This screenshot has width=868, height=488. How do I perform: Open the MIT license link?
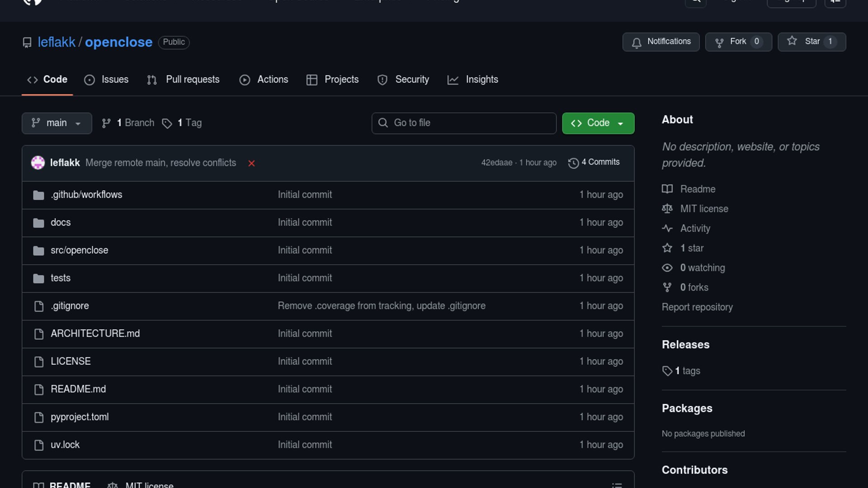tap(704, 209)
